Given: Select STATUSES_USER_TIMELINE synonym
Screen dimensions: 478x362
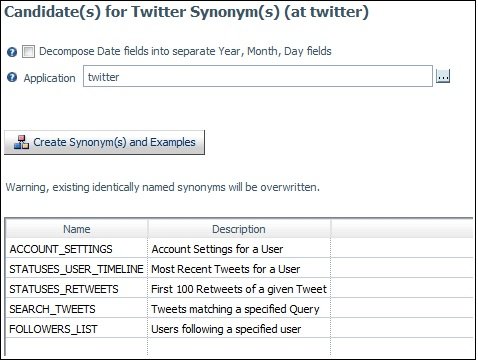Looking at the screenshot, I should pos(76,269).
